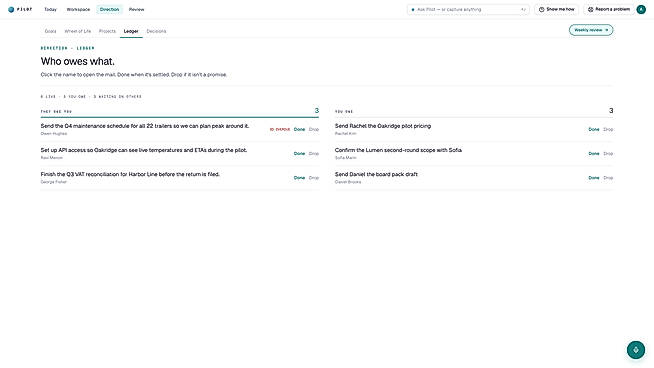Mark Oakridge pilot pricing item Done
The height and width of the screenshot is (368, 654).
594,129
